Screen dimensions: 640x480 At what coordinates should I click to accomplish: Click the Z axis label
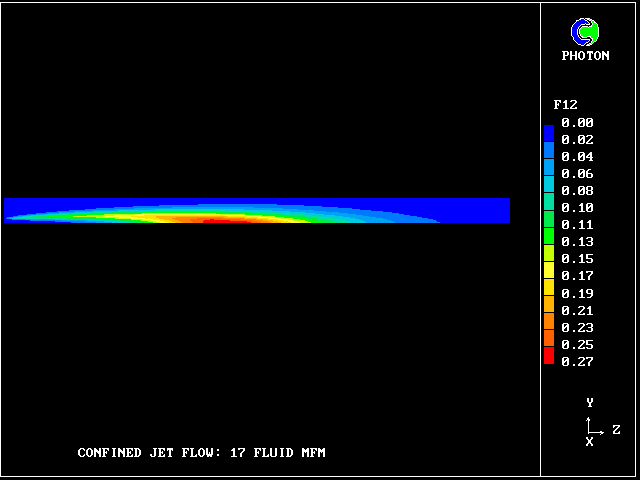coord(616,430)
